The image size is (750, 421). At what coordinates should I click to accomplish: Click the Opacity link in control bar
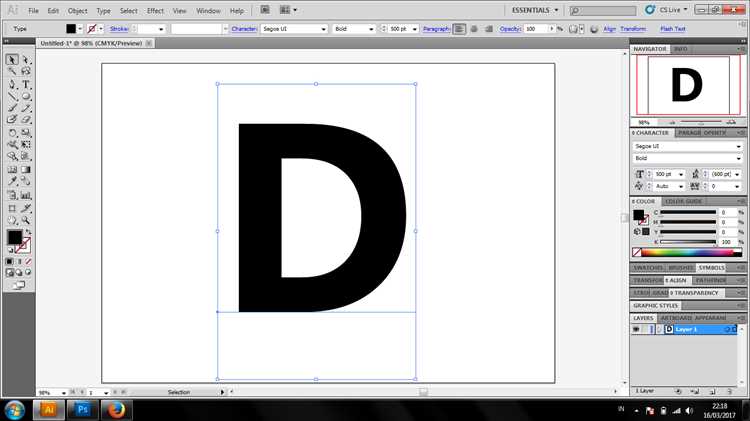[x=510, y=29]
